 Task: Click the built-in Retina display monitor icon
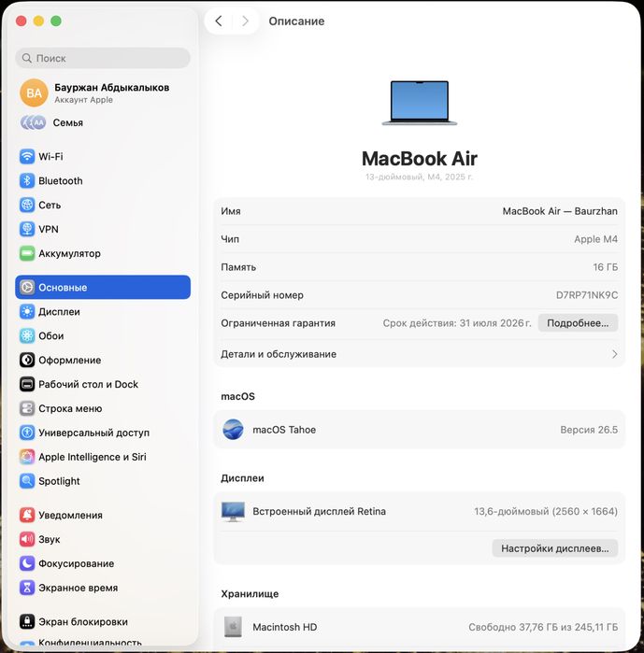tap(234, 511)
